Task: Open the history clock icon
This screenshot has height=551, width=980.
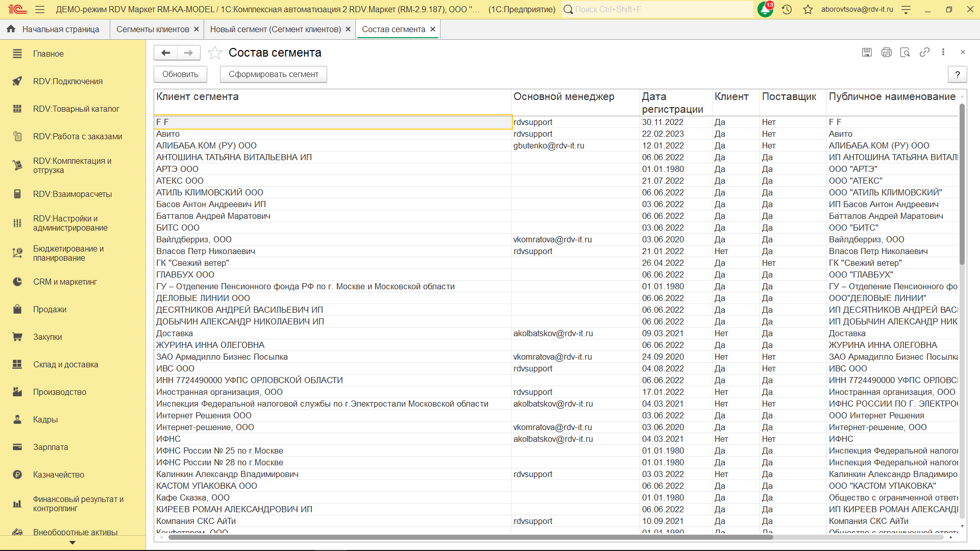Action: 787,9
